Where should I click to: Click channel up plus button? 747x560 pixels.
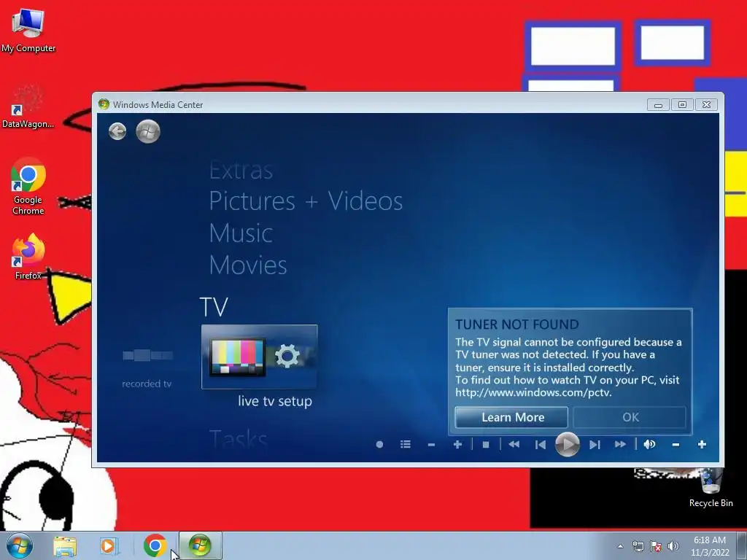tap(458, 444)
